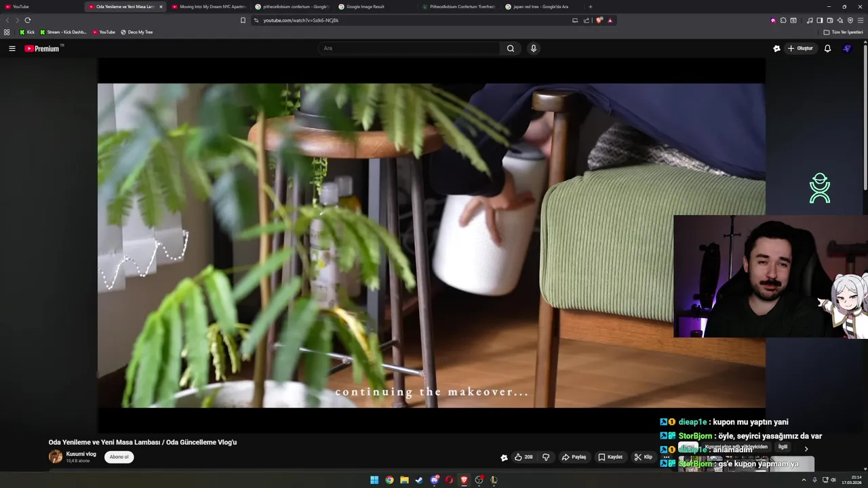Switch to the first YouTube tab

[x=41, y=7]
